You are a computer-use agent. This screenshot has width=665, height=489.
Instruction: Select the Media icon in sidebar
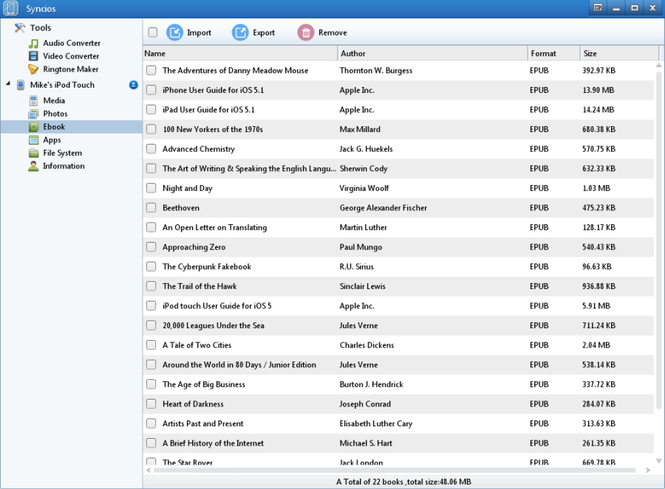coord(34,101)
